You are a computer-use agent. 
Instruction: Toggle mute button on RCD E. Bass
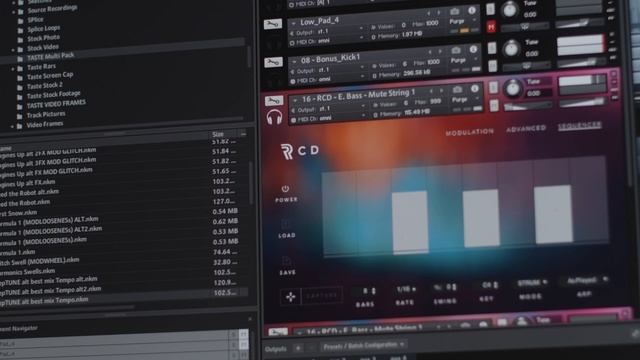[x=494, y=106]
